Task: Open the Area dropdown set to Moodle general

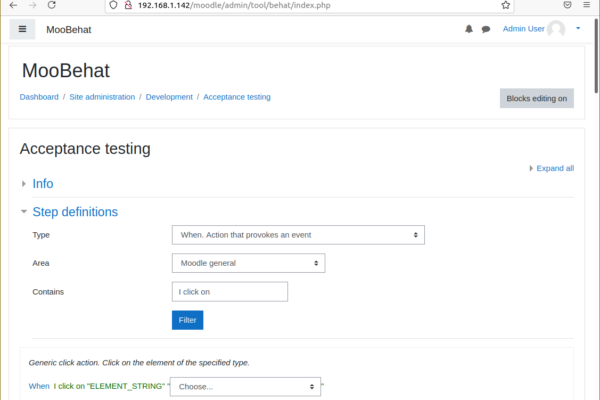Action: (248, 263)
